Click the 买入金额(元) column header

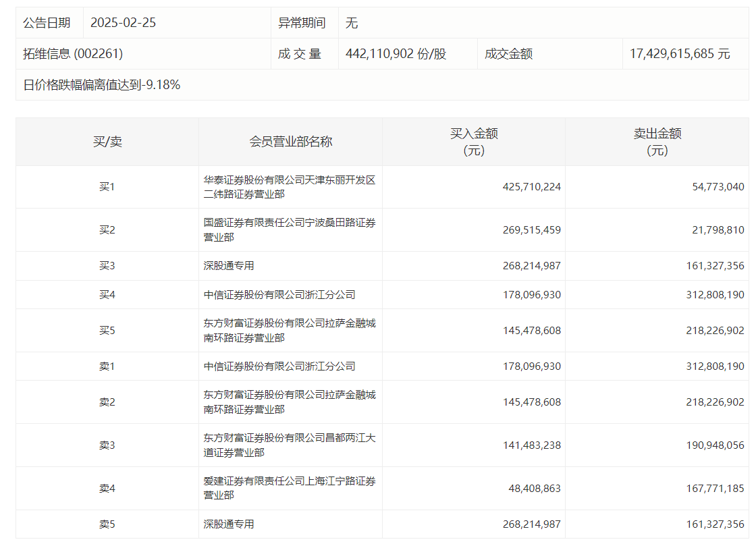point(474,142)
